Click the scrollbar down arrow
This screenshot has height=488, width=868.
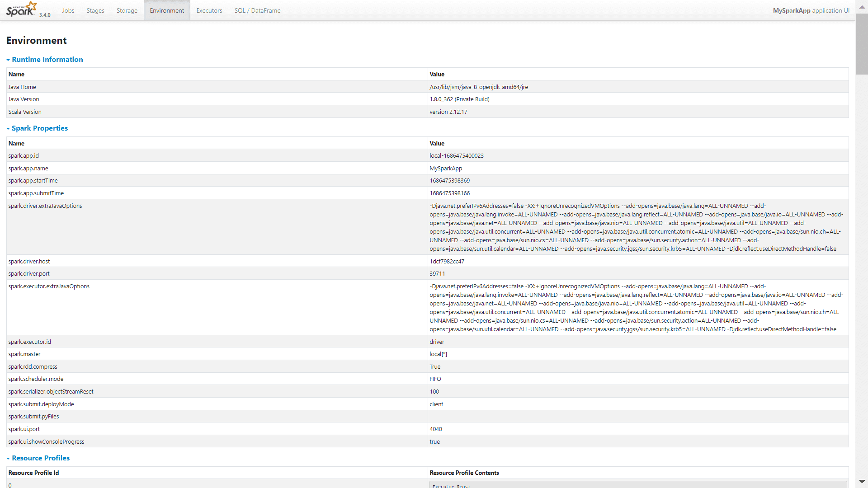click(x=862, y=482)
